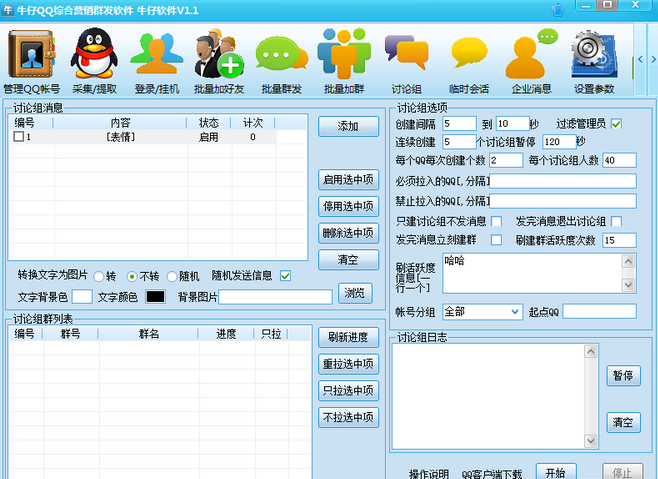The image size is (658, 479).
Task: Click the 连续创建 count field
Action: [459, 142]
